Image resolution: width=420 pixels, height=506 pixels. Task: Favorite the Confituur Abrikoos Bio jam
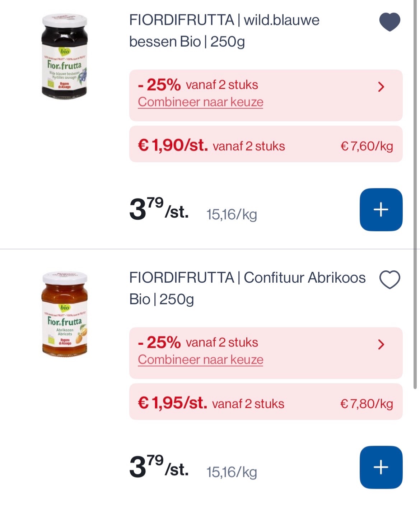coord(389,279)
